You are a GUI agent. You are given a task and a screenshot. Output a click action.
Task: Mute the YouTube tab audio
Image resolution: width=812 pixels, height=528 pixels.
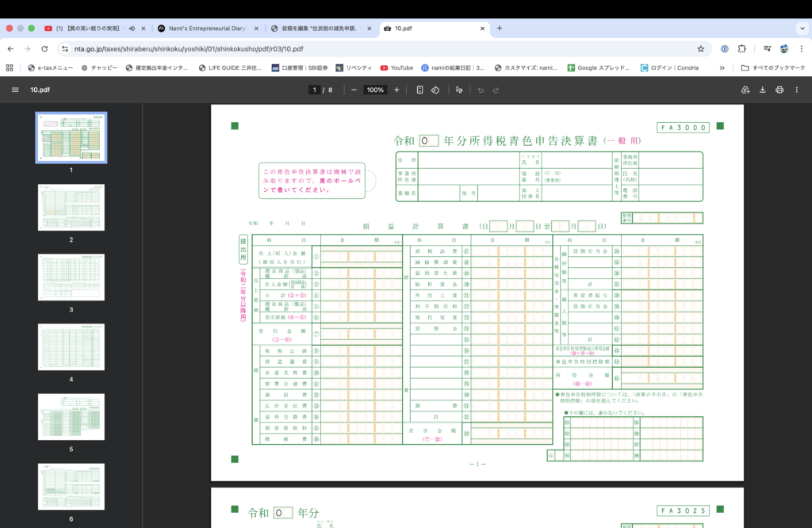(131, 29)
